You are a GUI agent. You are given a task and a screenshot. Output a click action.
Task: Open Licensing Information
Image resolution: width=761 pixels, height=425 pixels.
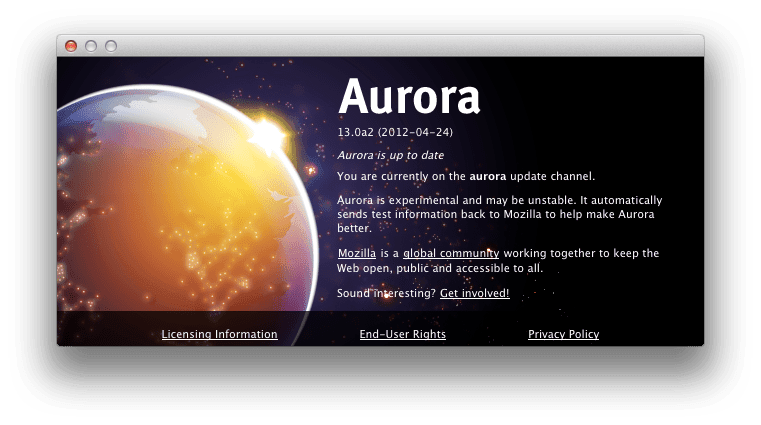[219, 335]
